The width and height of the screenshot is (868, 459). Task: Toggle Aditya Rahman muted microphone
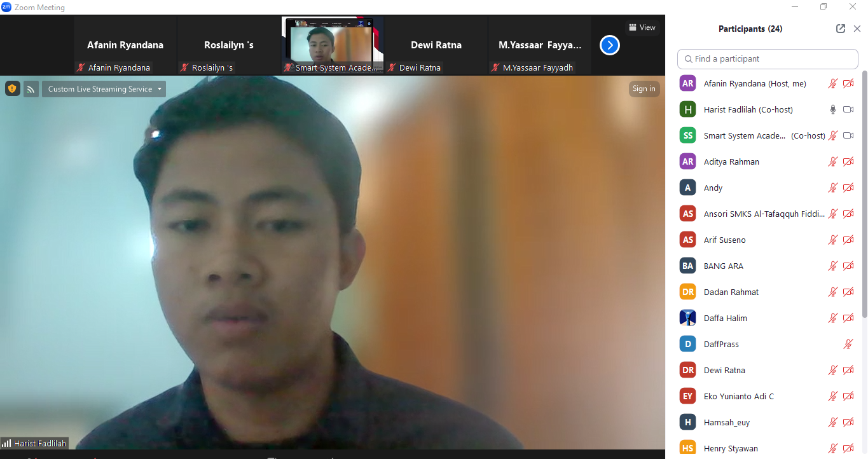(832, 161)
